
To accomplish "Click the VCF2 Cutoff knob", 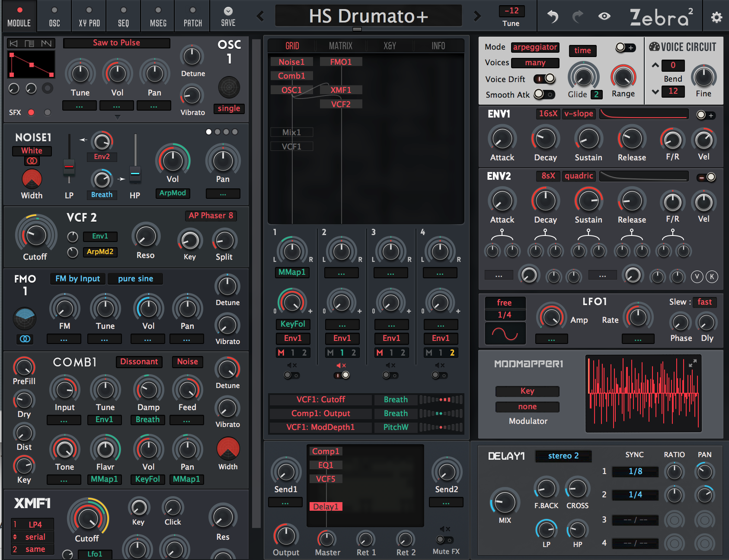I will [x=36, y=235].
